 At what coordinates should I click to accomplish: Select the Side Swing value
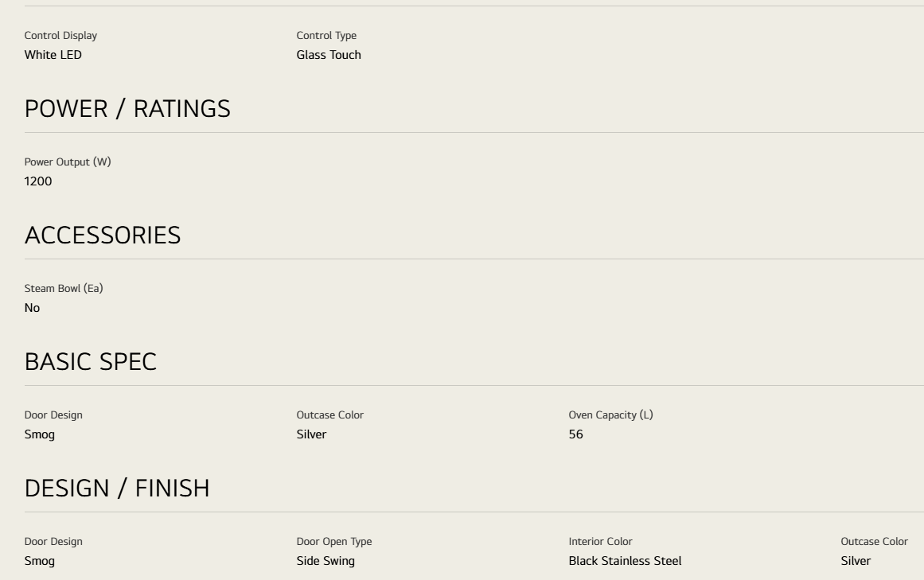pyautogui.click(x=326, y=561)
